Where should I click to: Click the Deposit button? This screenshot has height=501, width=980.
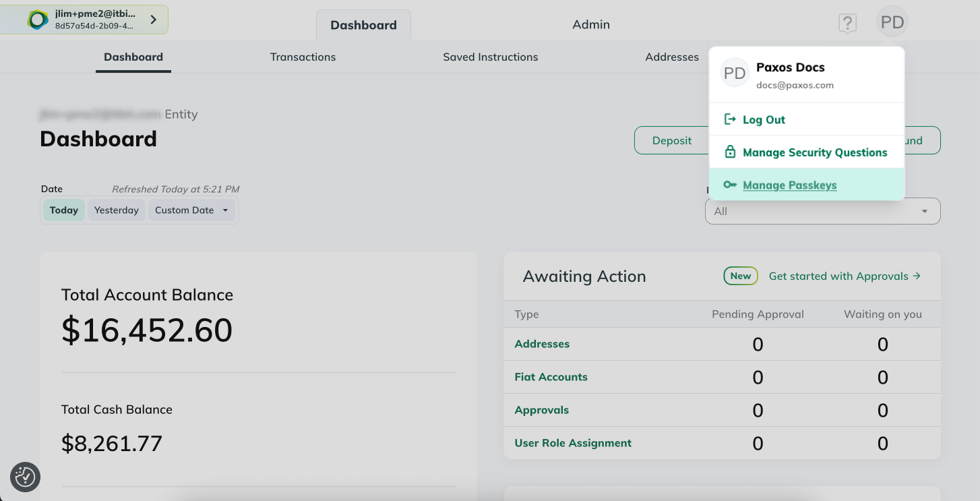672,140
